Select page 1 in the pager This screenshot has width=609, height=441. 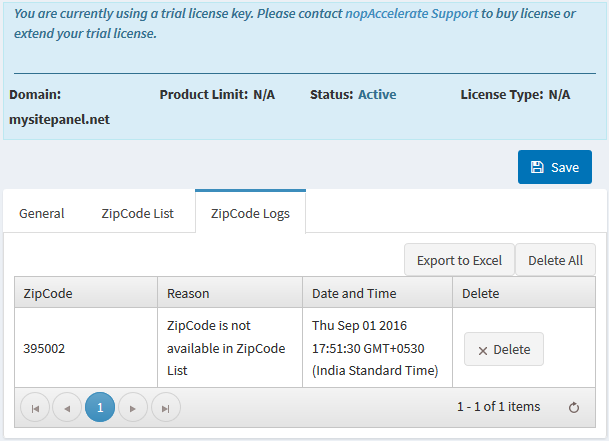coord(100,407)
